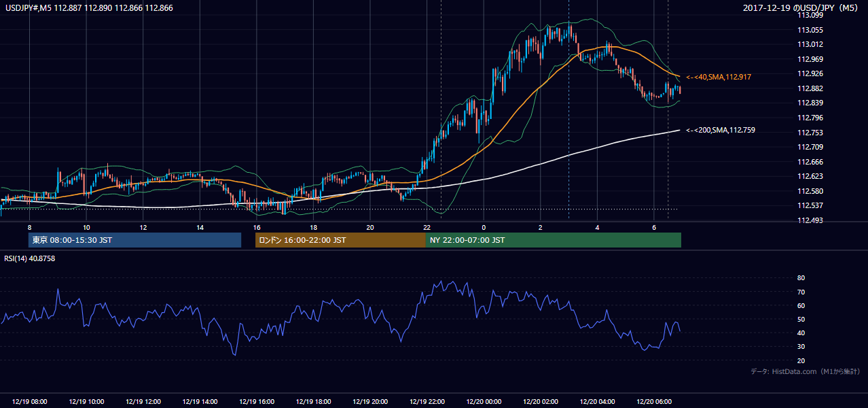868x408 pixels.
Task: Click hour tick '14' under price chart
Action: click(200, 227)
